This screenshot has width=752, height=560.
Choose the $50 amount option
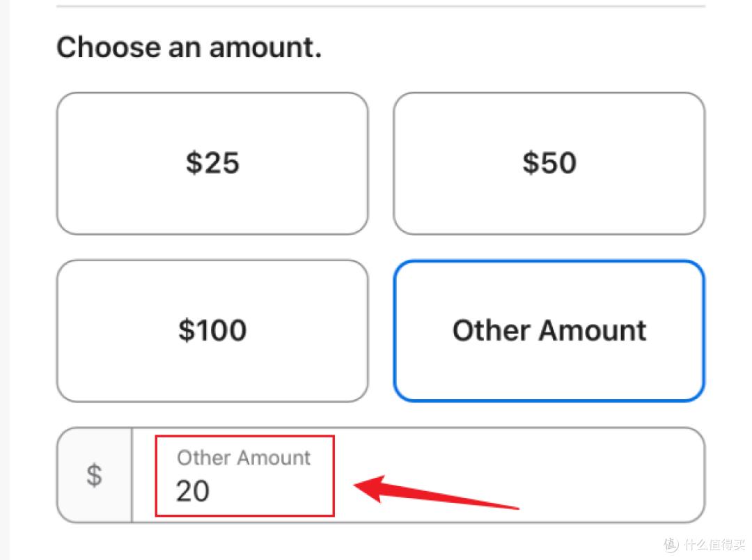coord(549,163)
